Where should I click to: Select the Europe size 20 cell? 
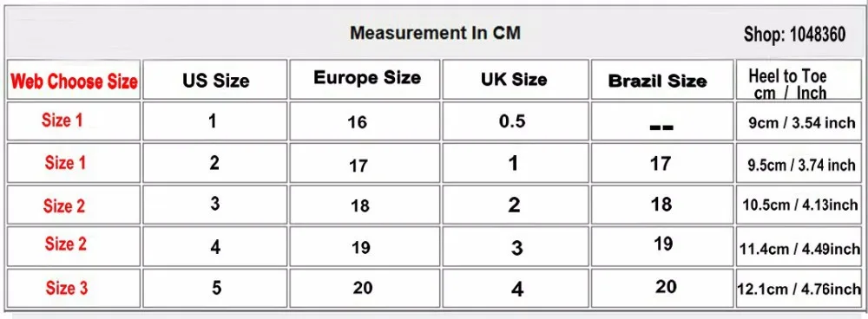[365, 288]
